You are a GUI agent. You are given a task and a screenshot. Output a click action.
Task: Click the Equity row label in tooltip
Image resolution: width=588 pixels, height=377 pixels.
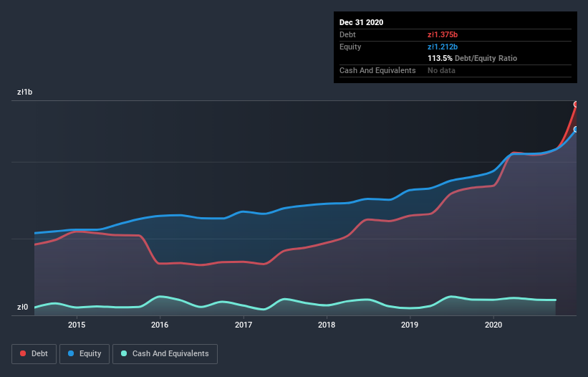tap(350, 47)
